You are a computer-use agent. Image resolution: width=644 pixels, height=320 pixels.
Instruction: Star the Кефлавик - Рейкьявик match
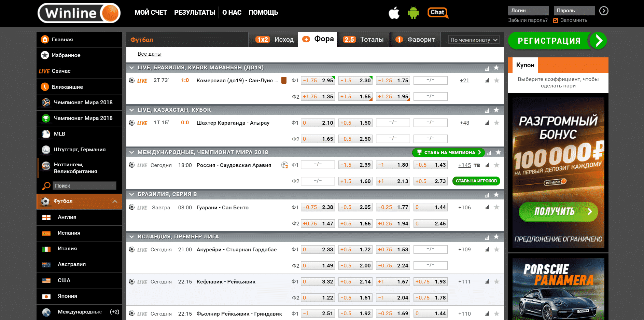click(x=497, y=282)
